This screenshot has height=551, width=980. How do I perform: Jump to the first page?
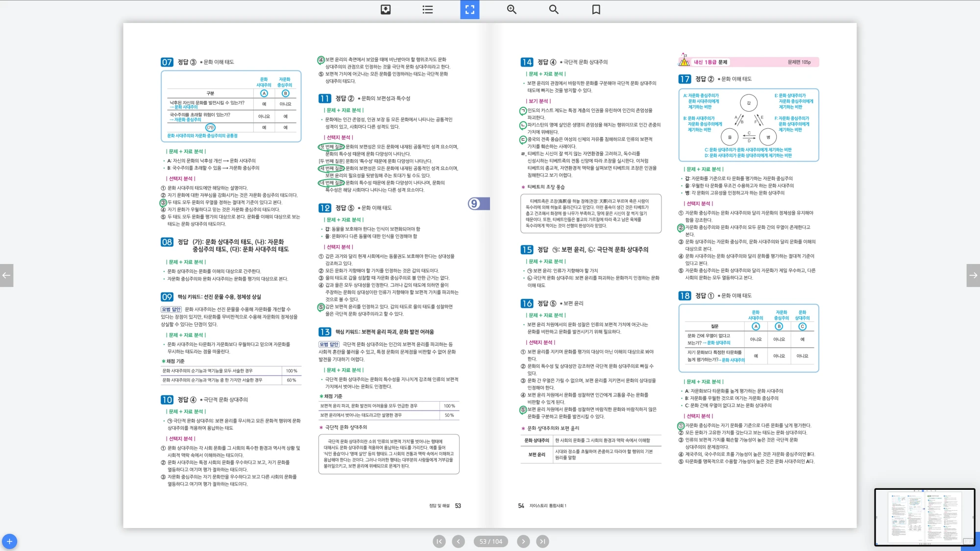(x=439, y=541)
